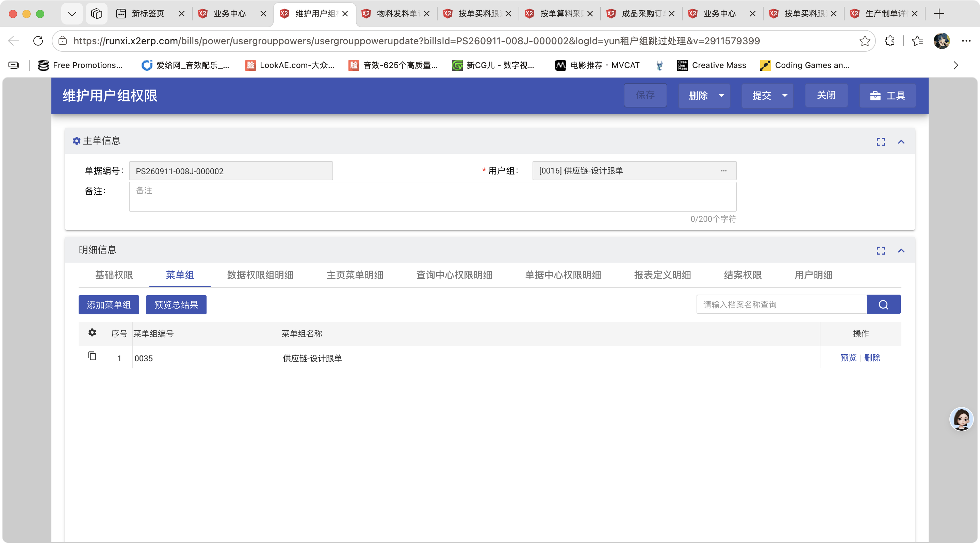Open the 工具 toolbox button

point(887,96)
